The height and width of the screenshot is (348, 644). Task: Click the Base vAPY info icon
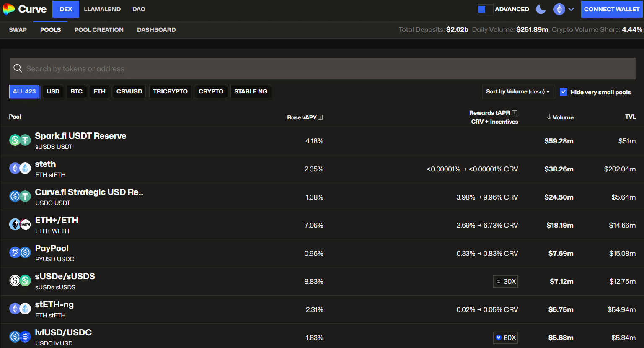pos(320,117)
